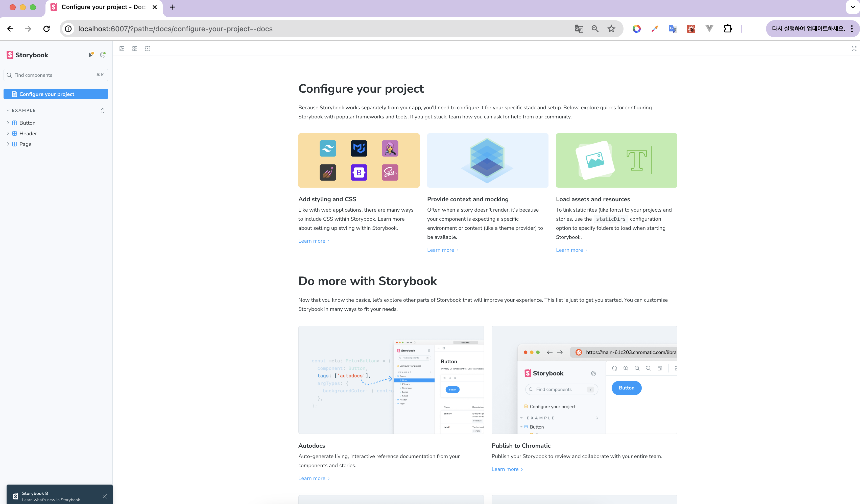Click the Styled Components nail polish logo icon

point(328,172)
